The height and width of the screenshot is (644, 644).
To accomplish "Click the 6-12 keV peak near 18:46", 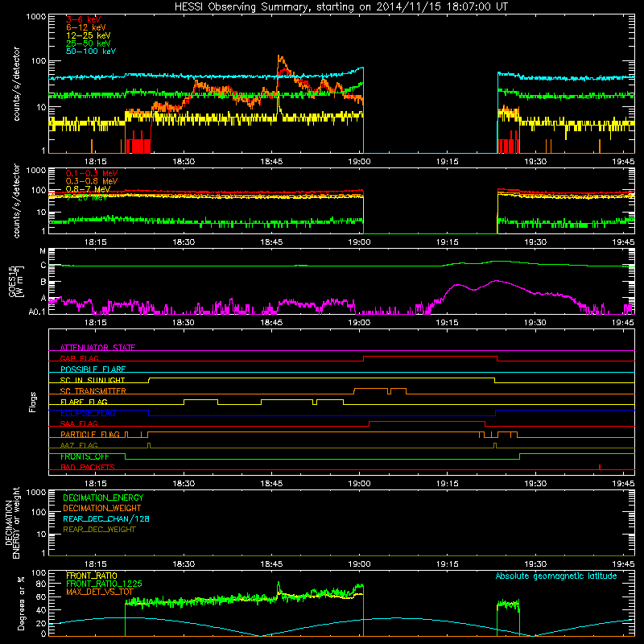I will coord(279,56).
